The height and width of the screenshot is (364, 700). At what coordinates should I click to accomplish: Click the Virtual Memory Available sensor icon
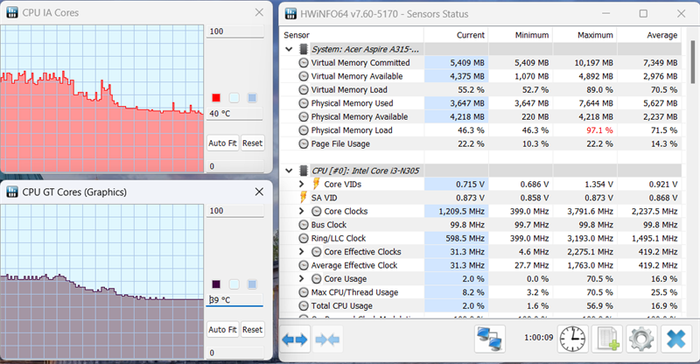[304, 76]
